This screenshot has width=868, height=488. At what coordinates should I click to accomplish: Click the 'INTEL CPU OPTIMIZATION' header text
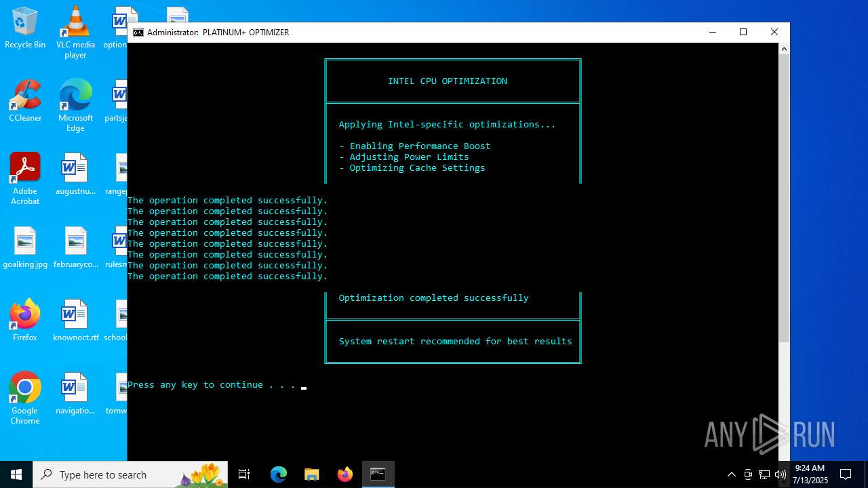[448, 81]
